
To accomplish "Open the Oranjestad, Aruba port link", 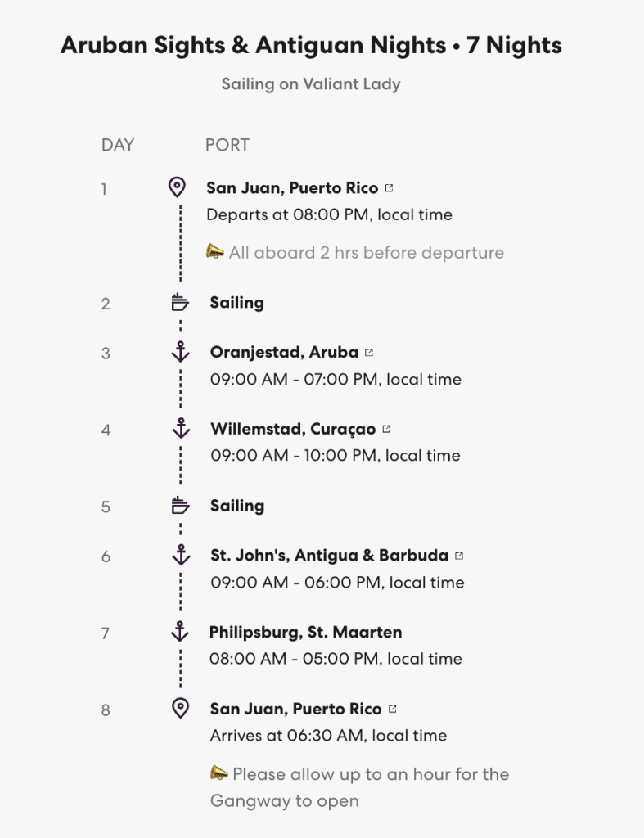I will [284, 353].
